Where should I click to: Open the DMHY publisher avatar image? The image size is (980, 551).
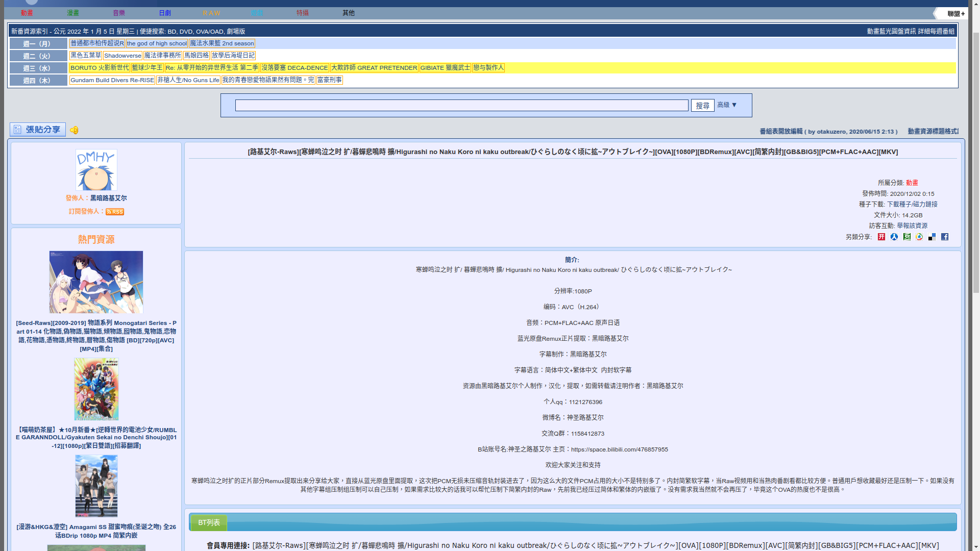tap(96, 170)
